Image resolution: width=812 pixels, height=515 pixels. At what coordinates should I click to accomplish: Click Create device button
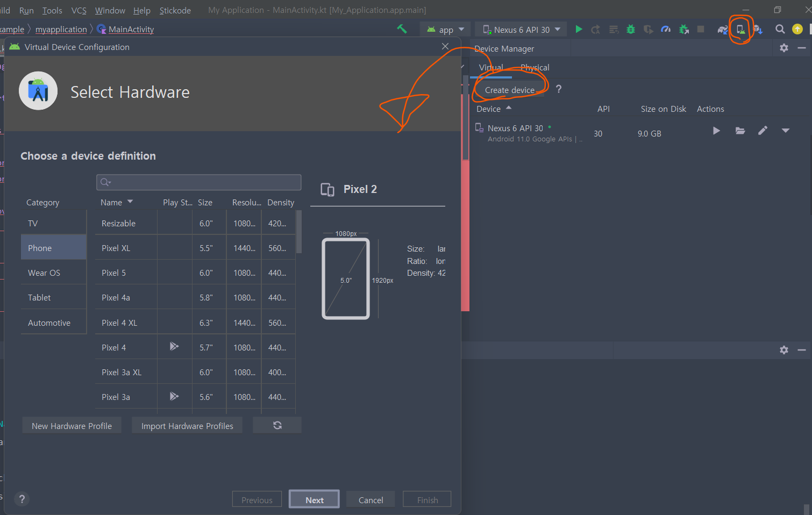point(510,90)
